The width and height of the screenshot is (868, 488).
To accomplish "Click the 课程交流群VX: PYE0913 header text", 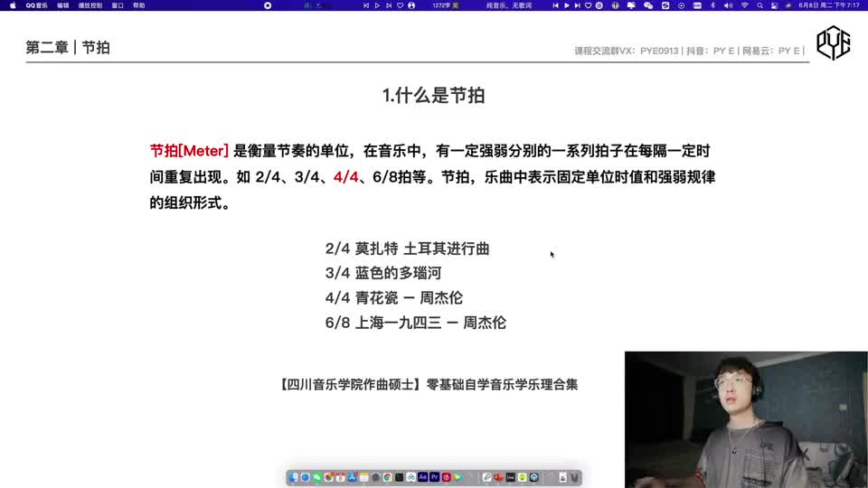I will pos(626,51).
